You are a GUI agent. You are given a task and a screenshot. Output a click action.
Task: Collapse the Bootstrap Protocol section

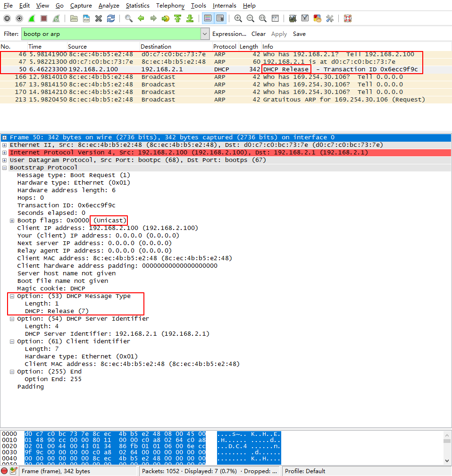(x=5, y=168)
